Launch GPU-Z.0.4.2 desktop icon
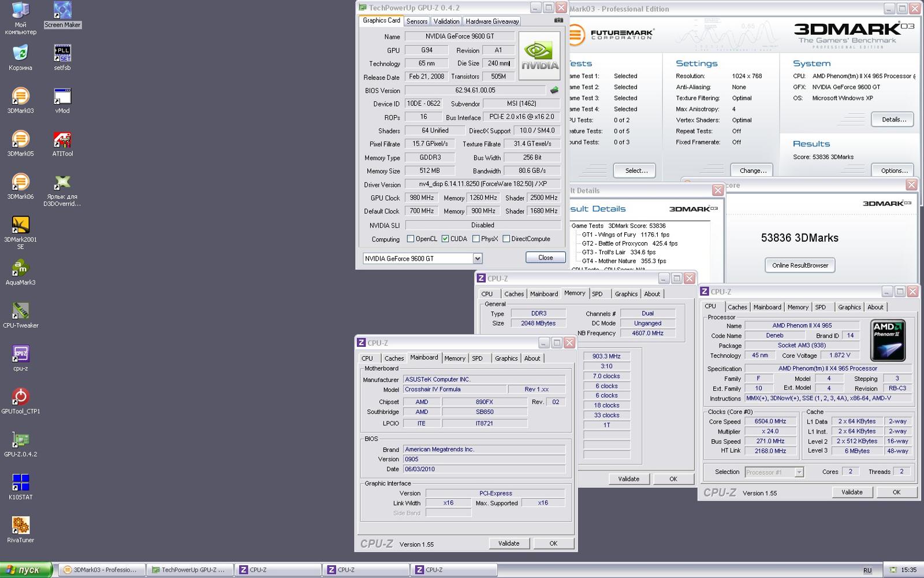The image size is (924, 578). 21,443
